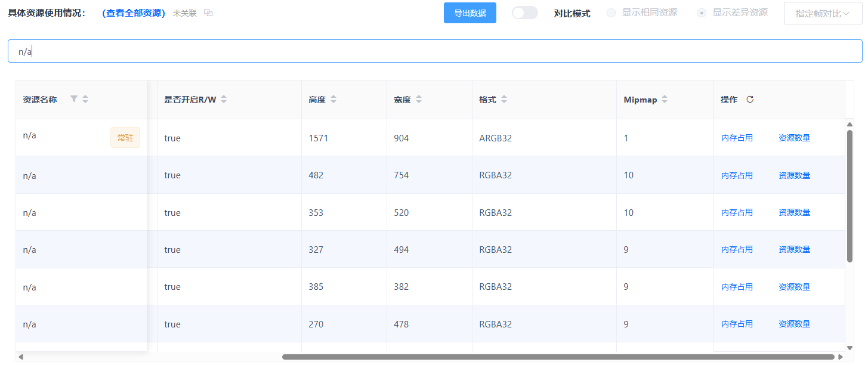
Task: Click the vertical scrollbar thumb
Action: coord(850,196)
